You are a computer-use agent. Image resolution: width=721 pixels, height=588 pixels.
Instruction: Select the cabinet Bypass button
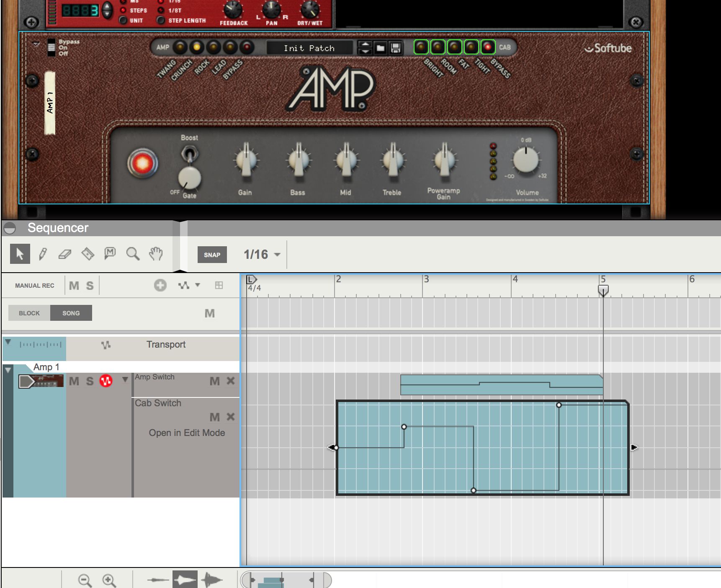488,47
